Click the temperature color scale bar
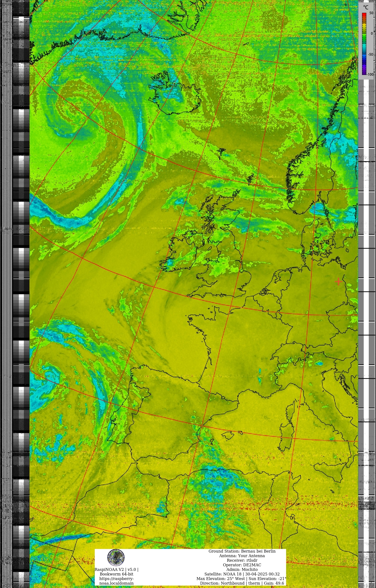Screen dimensions: 376x588 364,44
